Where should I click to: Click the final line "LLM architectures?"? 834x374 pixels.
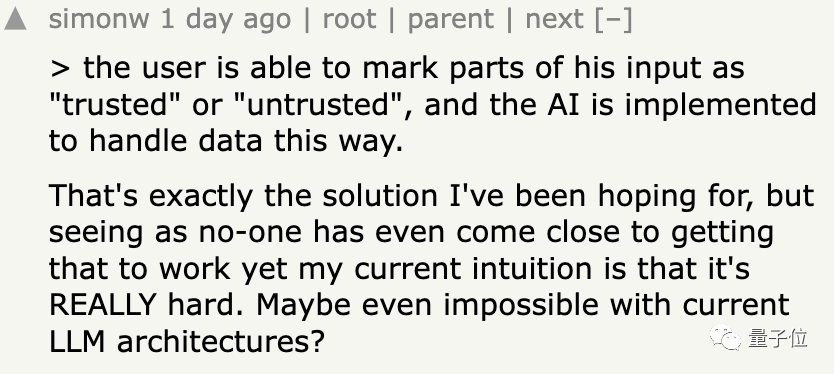click(x=187, y=341)
